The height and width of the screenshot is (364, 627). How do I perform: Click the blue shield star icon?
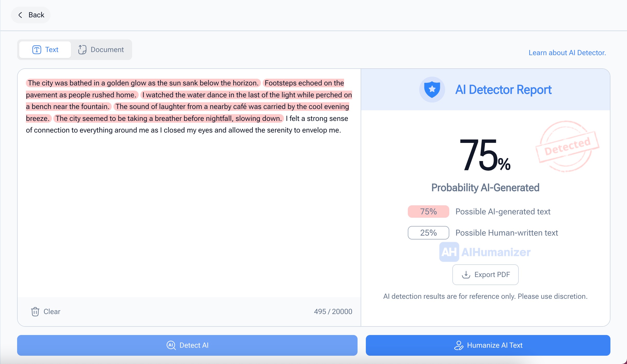[x=432, y=90]
